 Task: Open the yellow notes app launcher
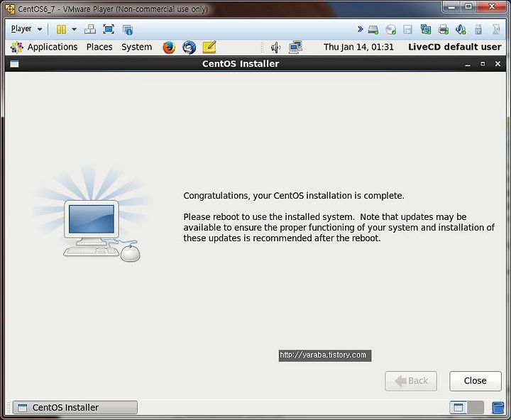coord(209,48)
